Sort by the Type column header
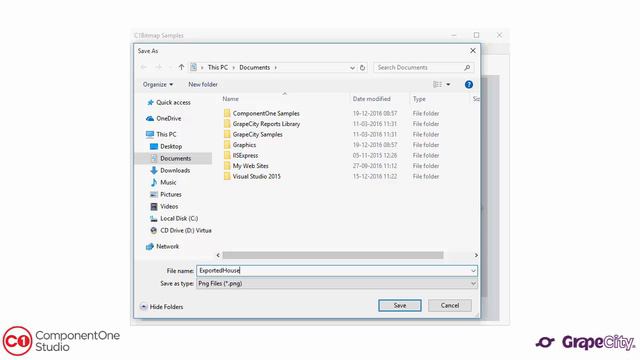Screen dimensions: 640x360 [x=419, y=99]
